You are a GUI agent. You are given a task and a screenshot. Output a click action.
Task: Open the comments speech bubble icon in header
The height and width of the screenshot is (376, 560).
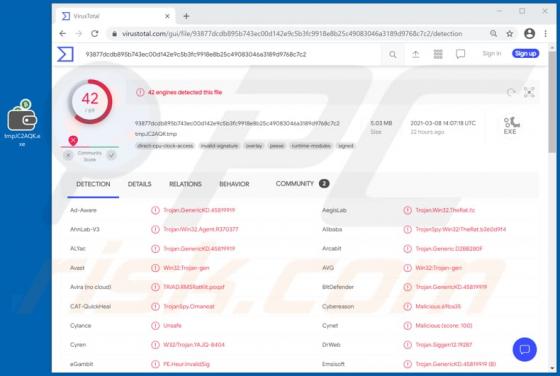click(460, 54)
